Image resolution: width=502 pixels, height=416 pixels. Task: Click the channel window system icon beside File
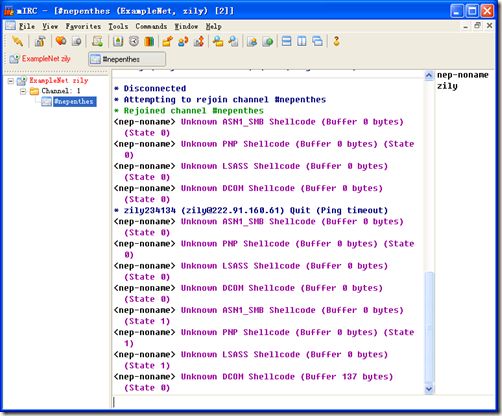[10, 26]
